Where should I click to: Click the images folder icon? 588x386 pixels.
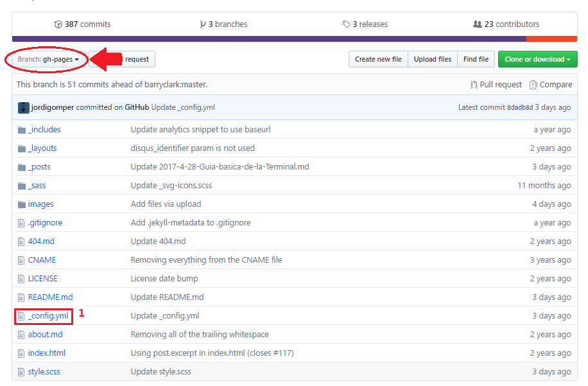tap(22, 204)
